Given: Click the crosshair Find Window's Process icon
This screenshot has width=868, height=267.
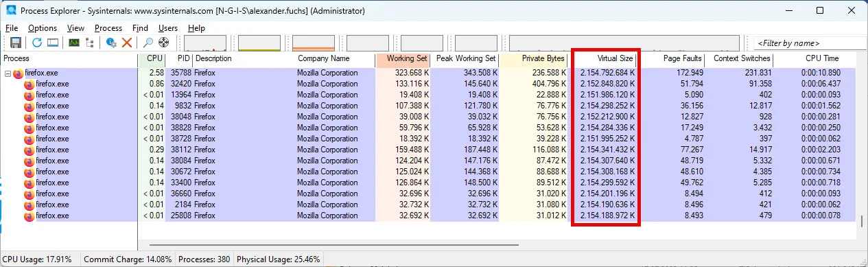Looking at the screenshot, I should pos(163,43).
